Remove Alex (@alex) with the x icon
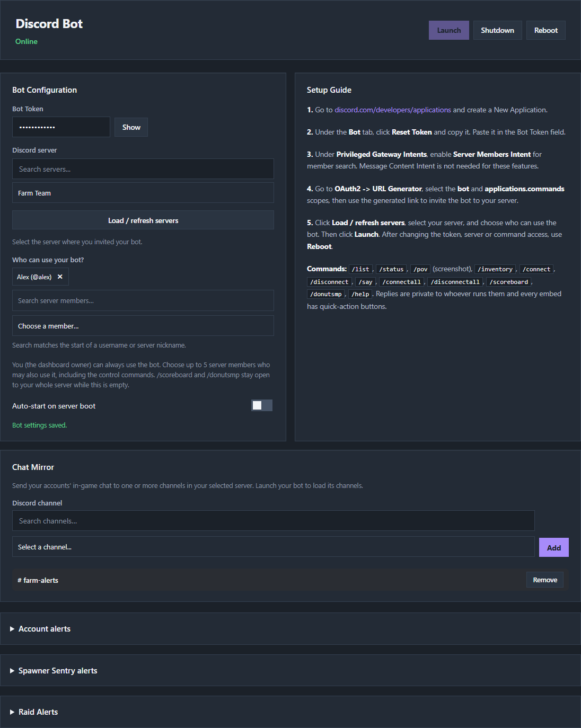The width and height of the screenshot is (581, 728). click(x=60, y=277)
